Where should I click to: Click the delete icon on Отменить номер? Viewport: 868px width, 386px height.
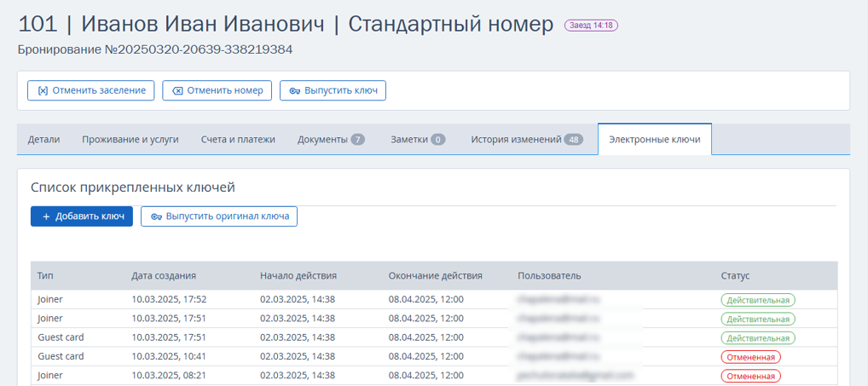[x=177, y=90]
